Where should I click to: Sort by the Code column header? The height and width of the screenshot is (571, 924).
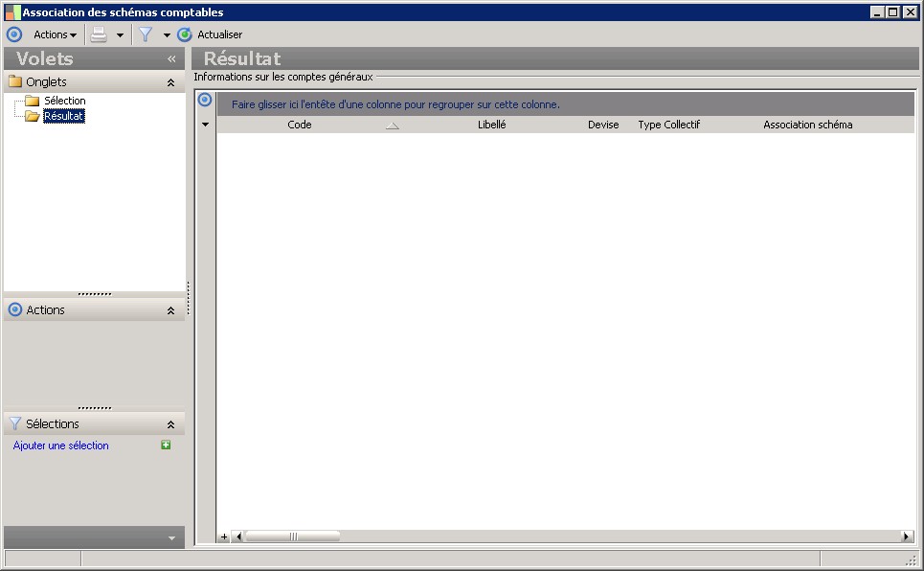300,125
